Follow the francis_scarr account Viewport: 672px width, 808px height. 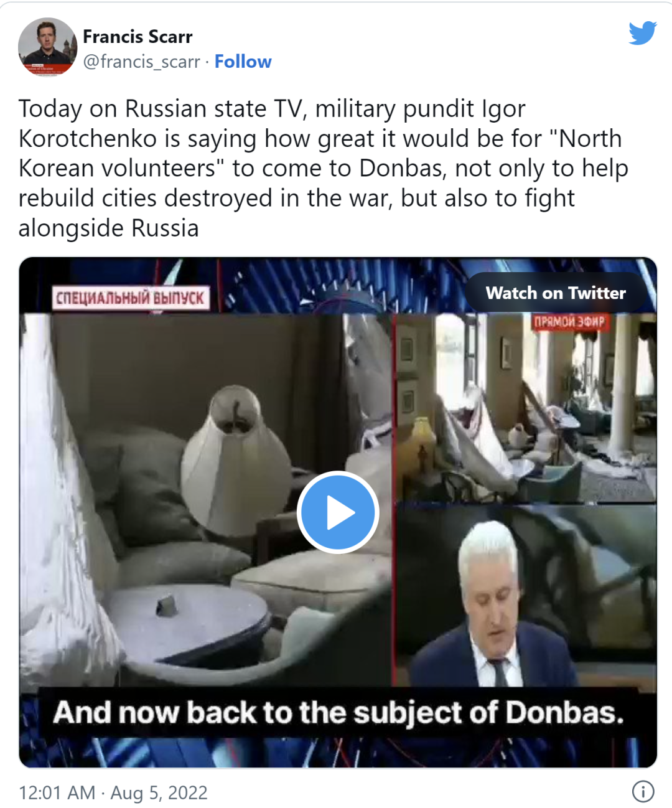click(x=243, y=62)
